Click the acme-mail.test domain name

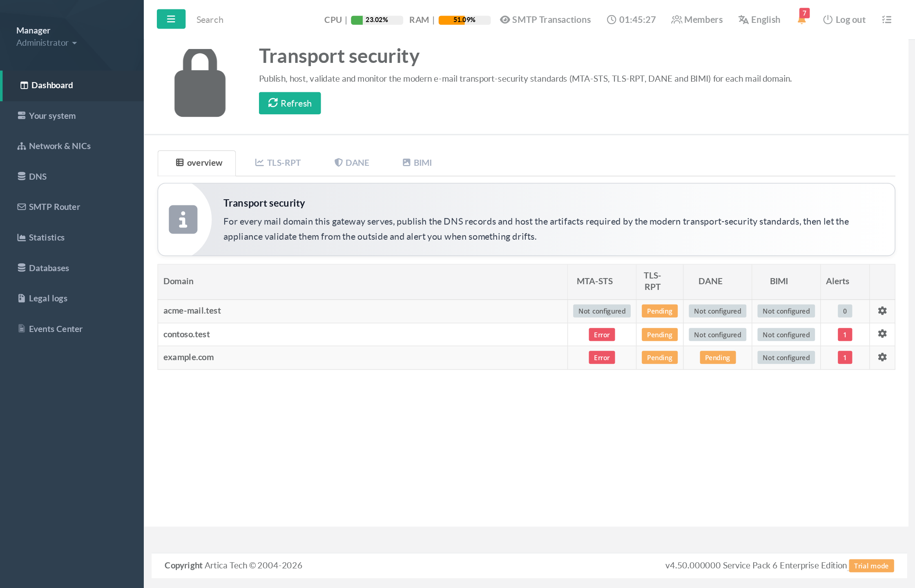192,311
